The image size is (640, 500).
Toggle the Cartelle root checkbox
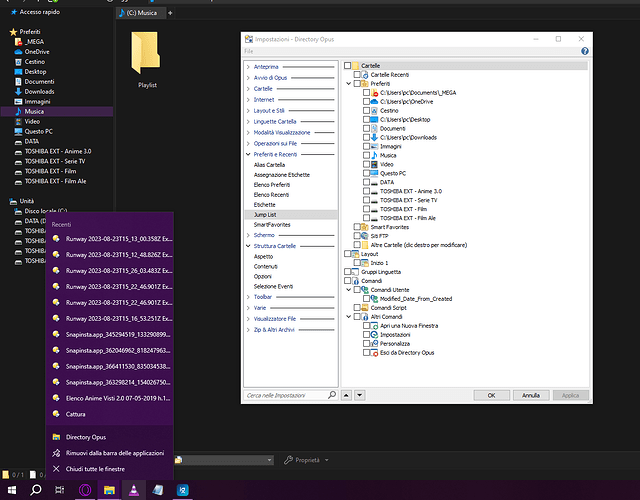pyautogui.click(x=347, y=66)
